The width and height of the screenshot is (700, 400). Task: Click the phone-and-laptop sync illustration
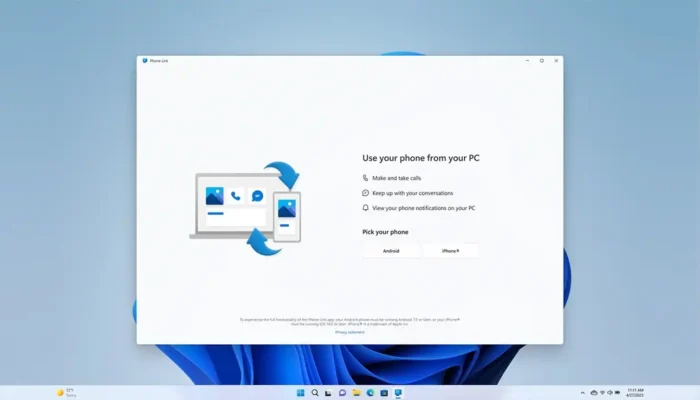(x=245, y=208)
